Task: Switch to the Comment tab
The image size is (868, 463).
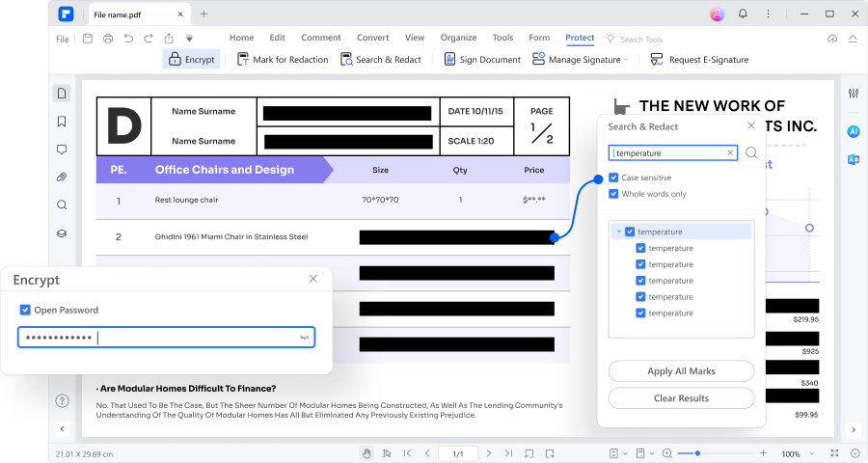Action: pyautogui.click(x=321, y=38)
